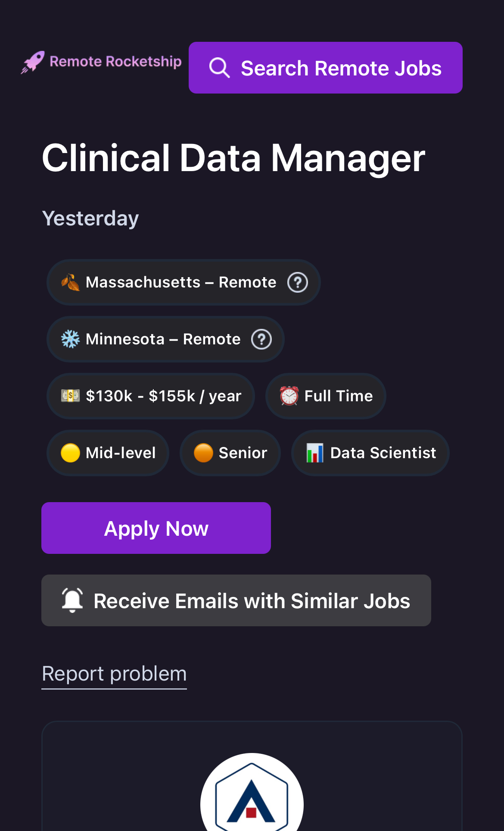Click the bar chart icon on Data Scientist

[x=315, y=453]
